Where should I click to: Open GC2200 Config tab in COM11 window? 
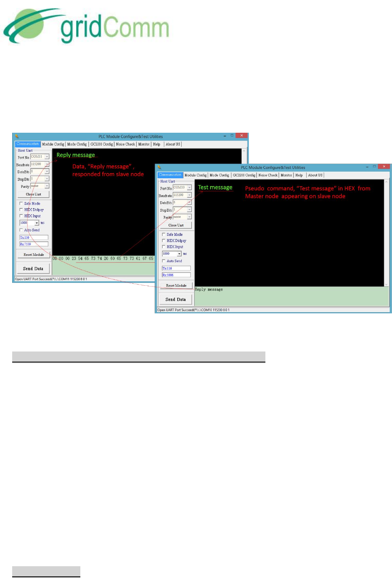pyautogui.click(x=102, y=144)
